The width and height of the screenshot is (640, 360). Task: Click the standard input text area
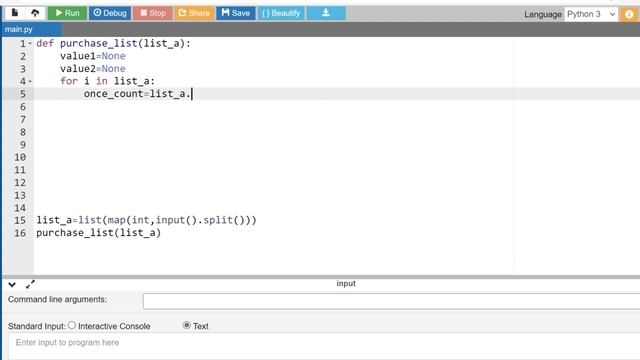[x=324, y=346]
